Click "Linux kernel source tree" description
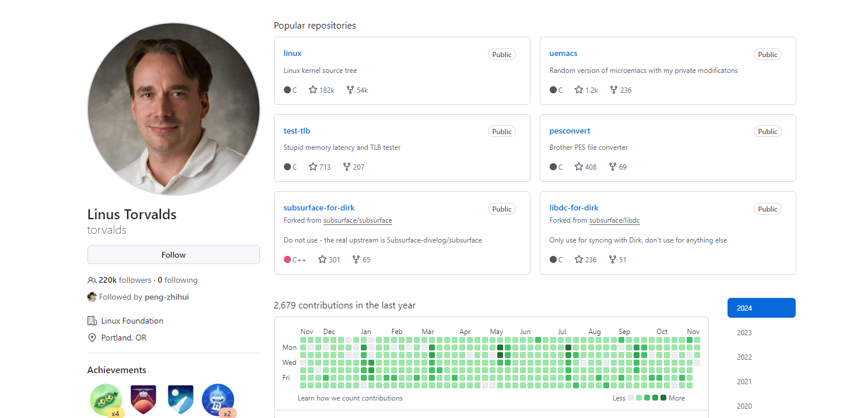Image resolution: width=868 pixels, height=418 pixels. tap(320, 71)
